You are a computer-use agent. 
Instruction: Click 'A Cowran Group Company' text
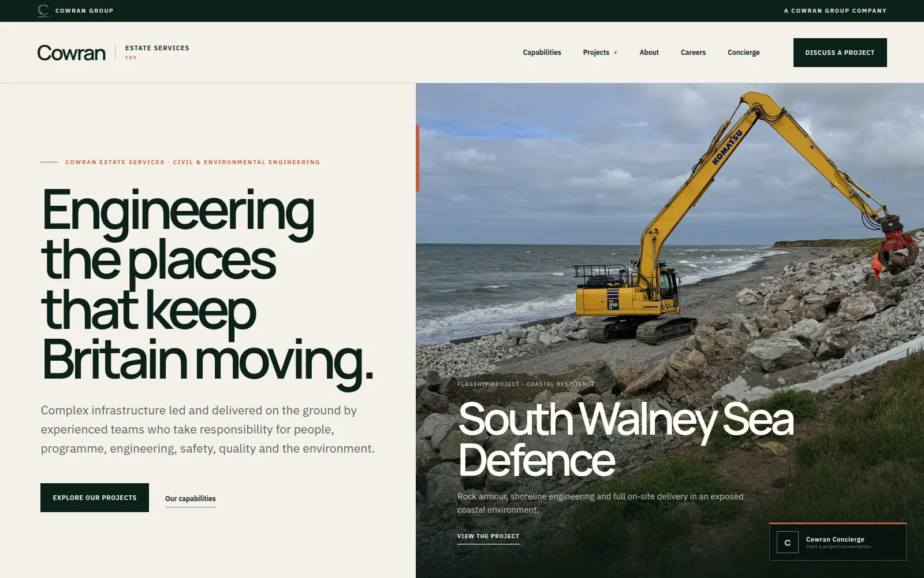835,10
